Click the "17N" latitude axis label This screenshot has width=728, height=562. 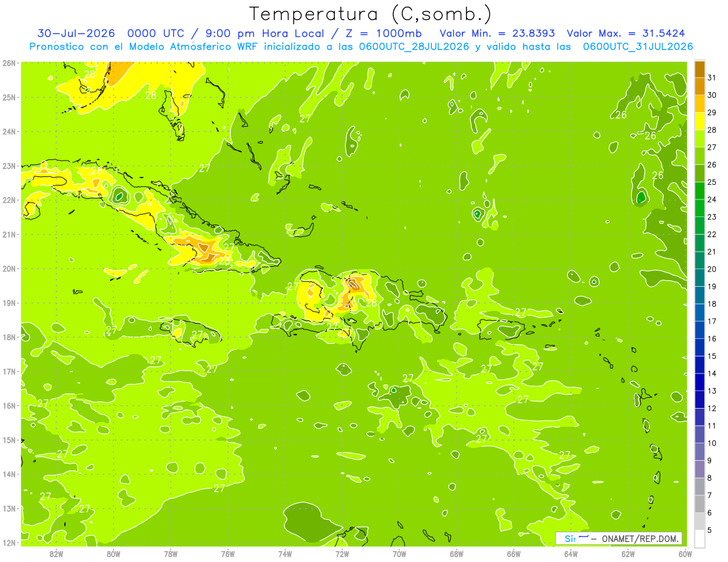click(x=8, y=371)
